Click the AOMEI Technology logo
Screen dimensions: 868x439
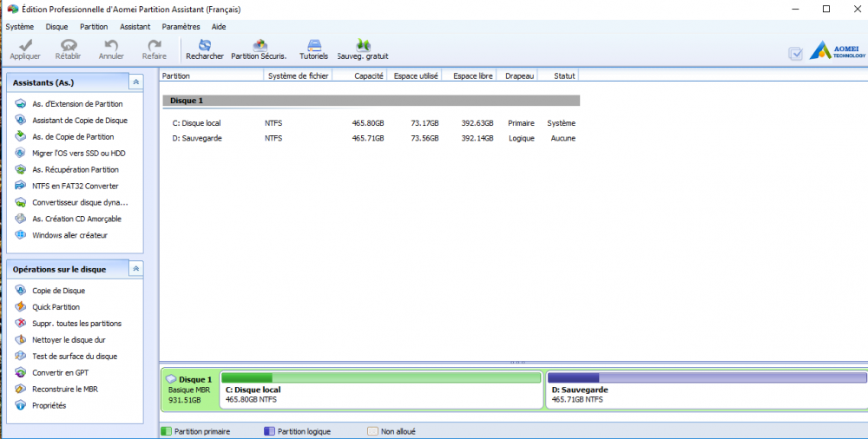pos(838,50)
